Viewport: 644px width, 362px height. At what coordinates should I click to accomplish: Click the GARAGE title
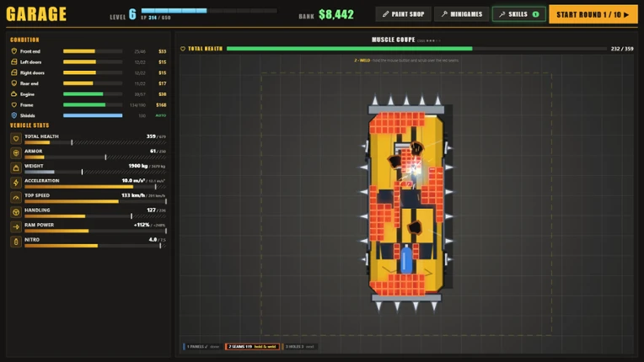pyautogui.click(x=36, y=14)
